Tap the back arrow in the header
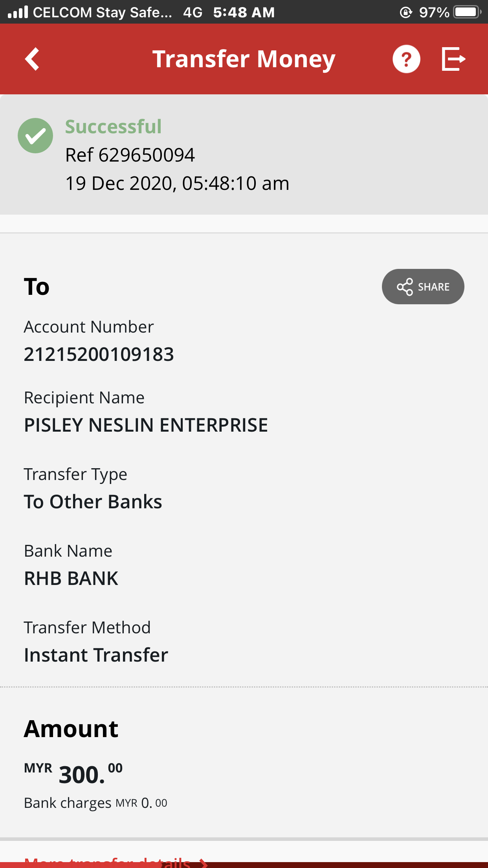The height and width of the screenshot is (868, 488). [32, 59]
